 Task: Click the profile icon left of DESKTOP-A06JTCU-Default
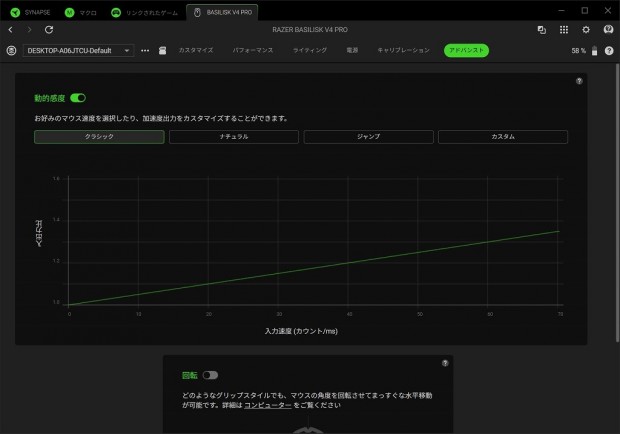tap(11, 51)
